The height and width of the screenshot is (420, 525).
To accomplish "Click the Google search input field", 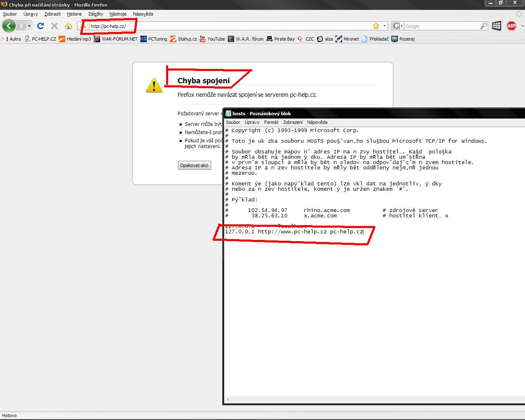I will tap(442, 26).
